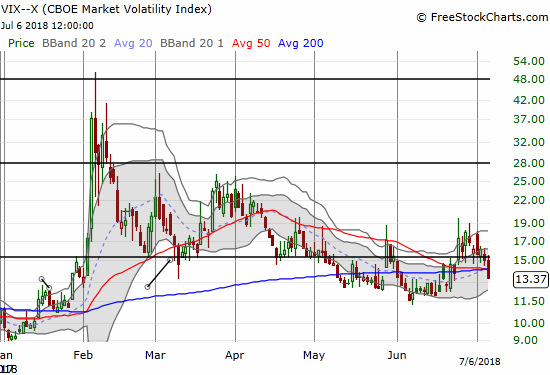The width and height of the screenshot is (550, 375).
Task: Select the trendline drawn near March
Action: click(159, 274)
